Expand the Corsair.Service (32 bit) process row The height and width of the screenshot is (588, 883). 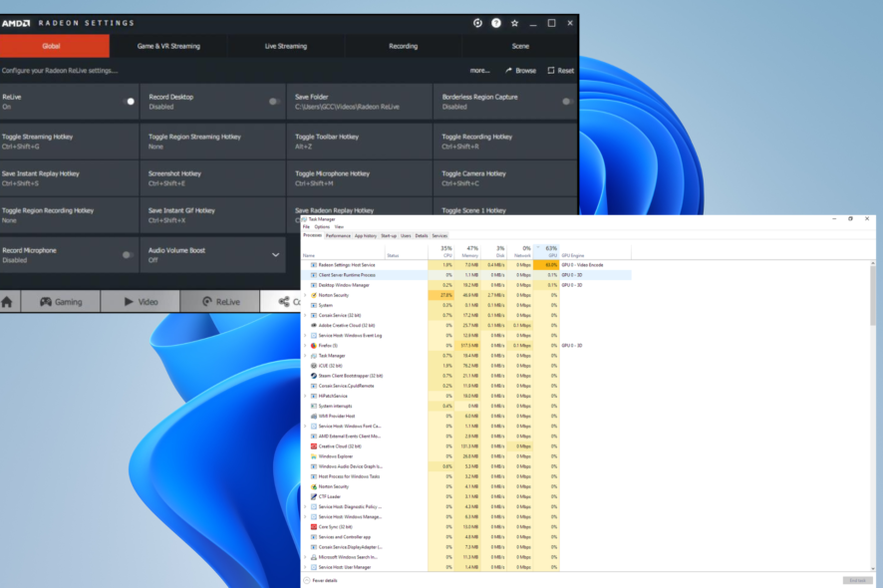point(306,315)
